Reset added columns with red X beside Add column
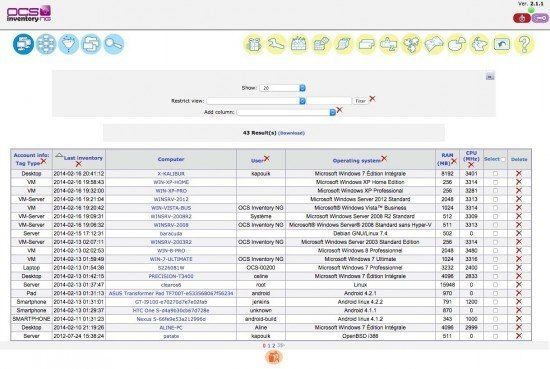 340,110
